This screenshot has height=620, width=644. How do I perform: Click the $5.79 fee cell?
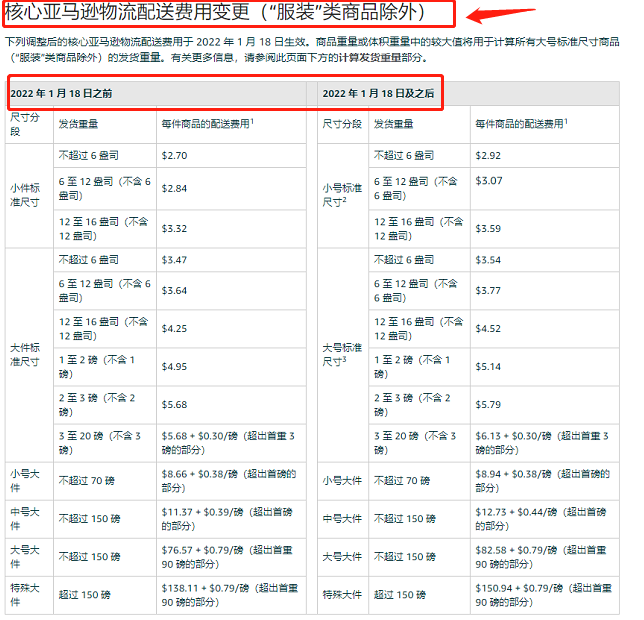[545, 405]
